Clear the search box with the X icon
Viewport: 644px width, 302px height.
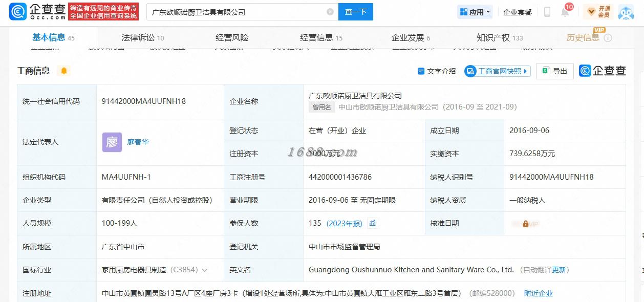(x=330, y=12)
